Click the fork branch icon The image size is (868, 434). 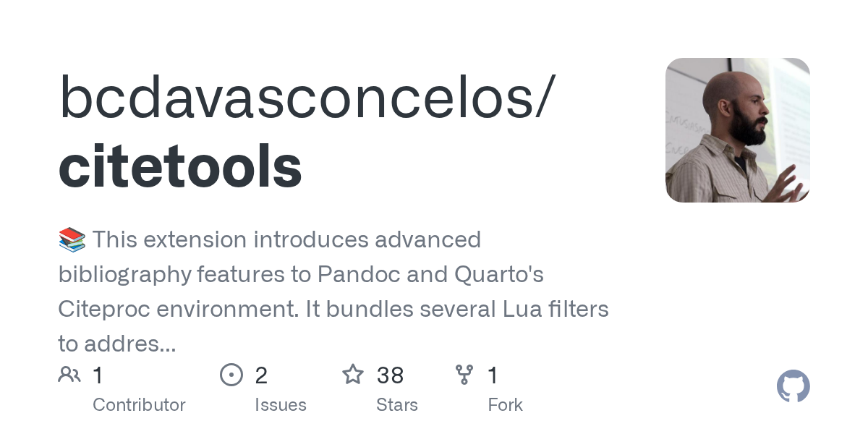pyautogui.click(x=464, y=375)
